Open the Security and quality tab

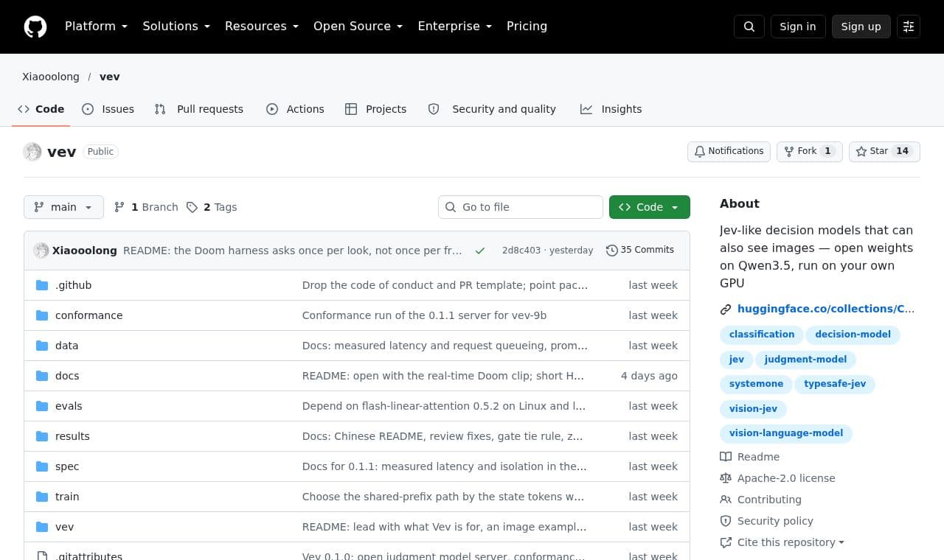click(492, 109)
